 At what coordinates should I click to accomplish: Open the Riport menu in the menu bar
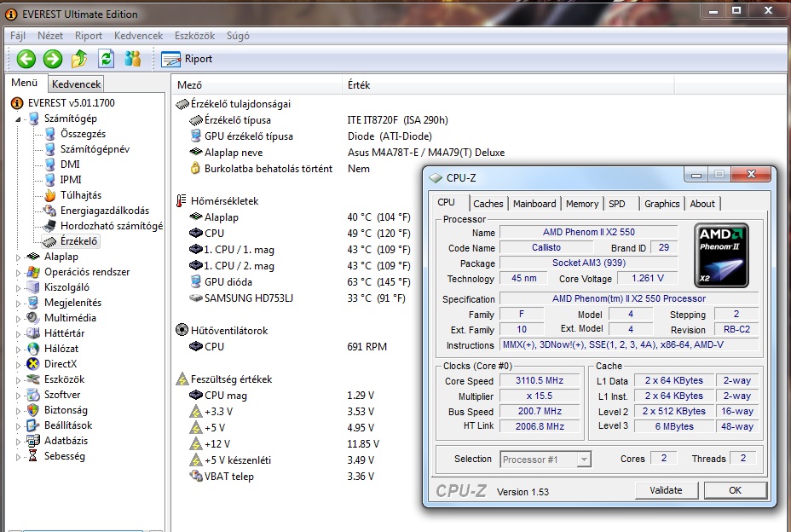pos(89,36)
